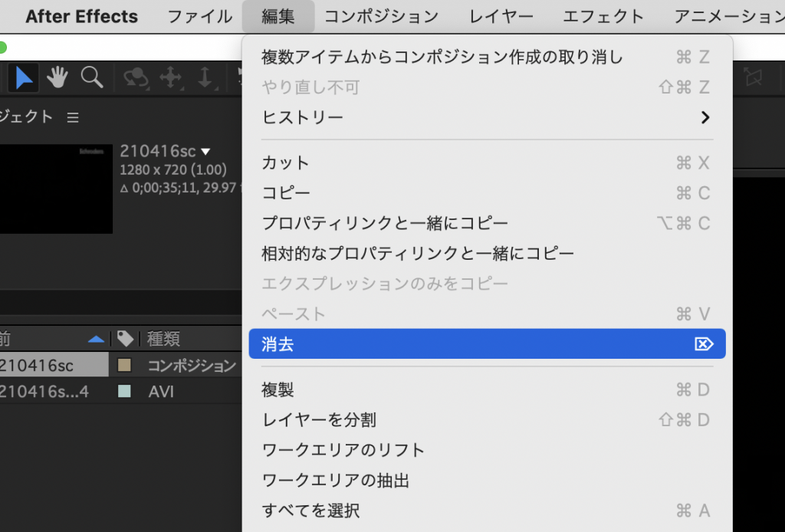Select the Dolly camera tool
Screen dimensions: 785x532
(x=205, y=77)
